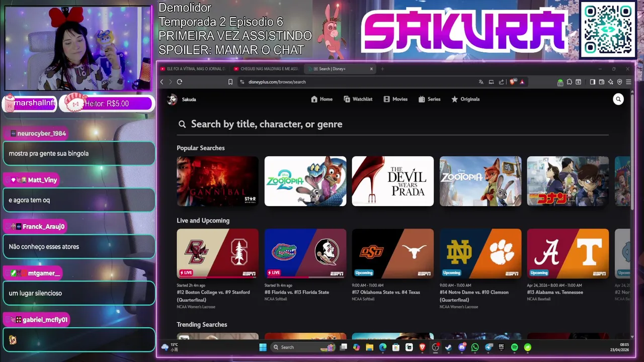Screen dimensions: 644x362
Task: Open Steam from the taskbar
Action: point(448,347)
